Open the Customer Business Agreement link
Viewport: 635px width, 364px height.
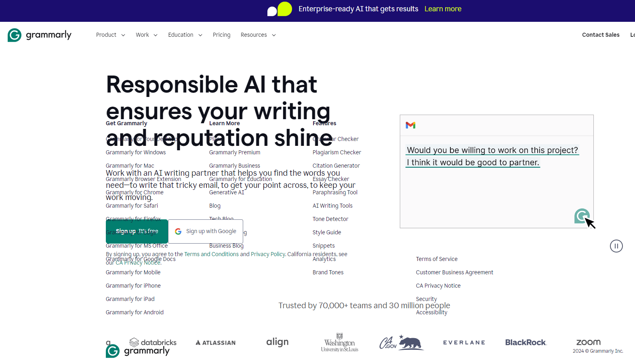[454, 272]
